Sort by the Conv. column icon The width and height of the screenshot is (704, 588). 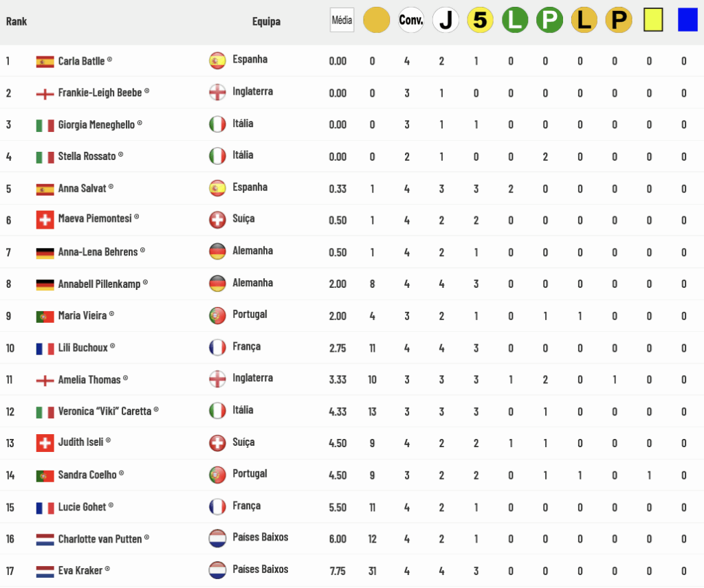(411, 20)
